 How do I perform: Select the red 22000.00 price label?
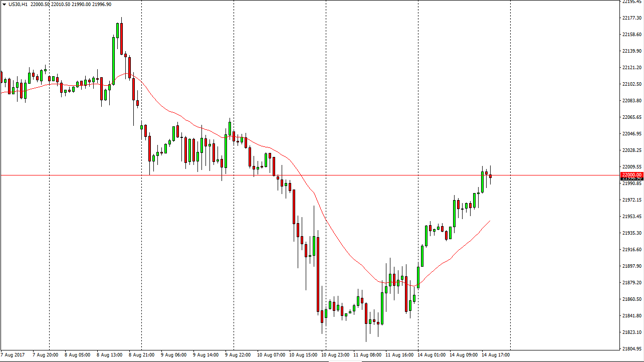630,174
